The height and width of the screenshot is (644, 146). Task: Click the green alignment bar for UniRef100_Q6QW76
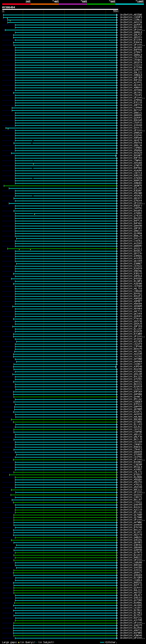point(61,186)
